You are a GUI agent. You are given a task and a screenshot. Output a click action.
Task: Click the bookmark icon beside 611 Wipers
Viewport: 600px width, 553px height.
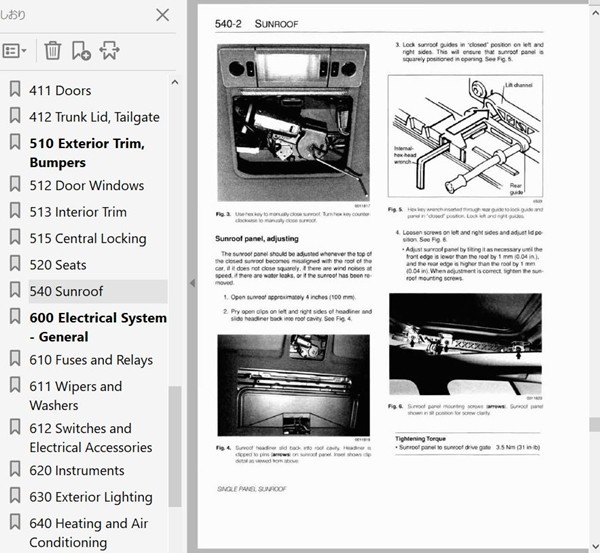tap(15, 385)
